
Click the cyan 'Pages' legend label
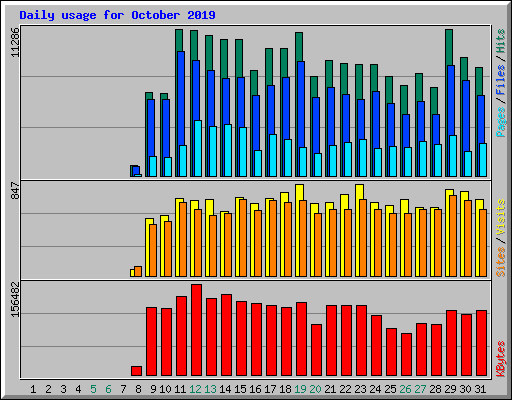click(501, 122)
